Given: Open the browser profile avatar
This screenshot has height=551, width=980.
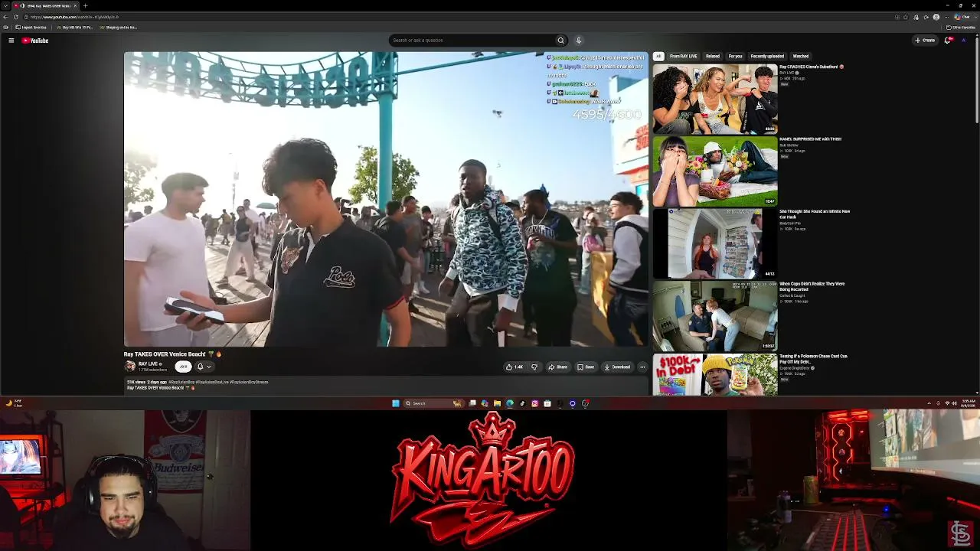Looking at the screenshot, I should tap(936, 17).
